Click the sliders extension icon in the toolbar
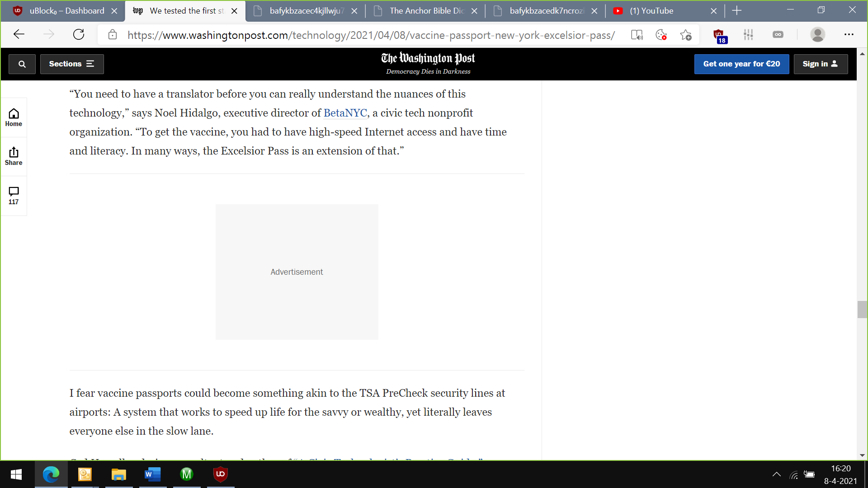Image resolution: width=868 pixels, height=488 pixels. point(749,34)
